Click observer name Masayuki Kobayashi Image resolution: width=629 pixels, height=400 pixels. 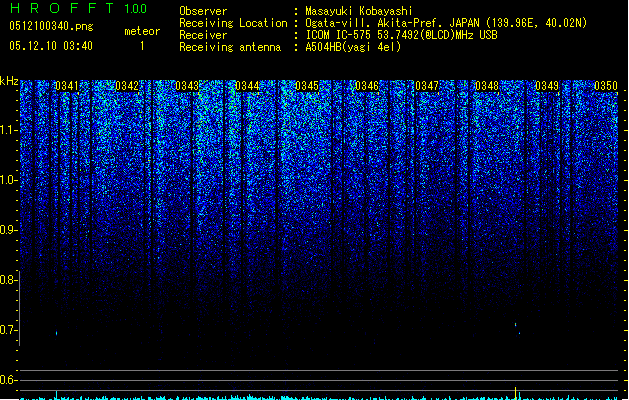tap(358, 11)
